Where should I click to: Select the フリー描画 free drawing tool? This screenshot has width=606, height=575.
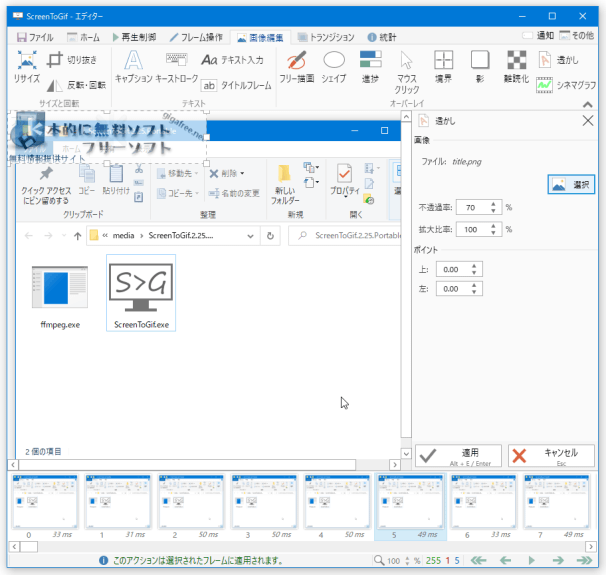pyautogui.click(x=296, y=66)
